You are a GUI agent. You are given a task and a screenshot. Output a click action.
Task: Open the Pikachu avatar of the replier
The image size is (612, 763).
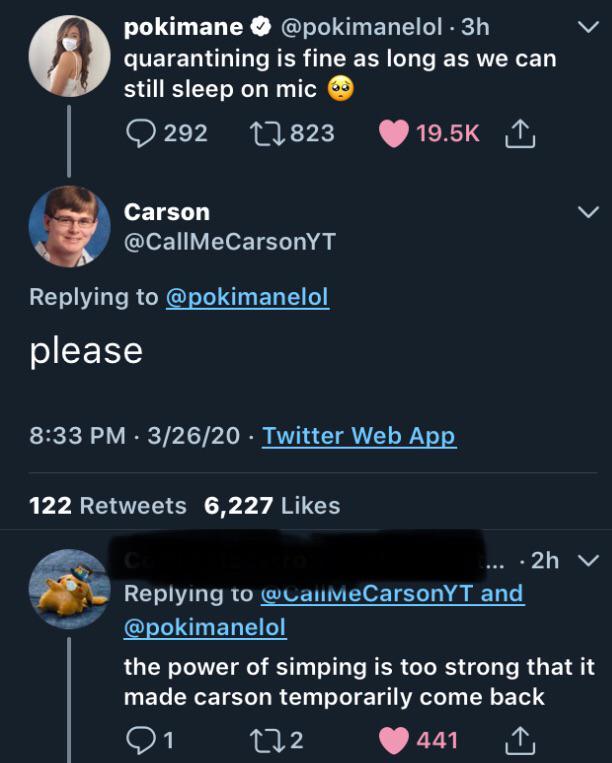[69, 590]
